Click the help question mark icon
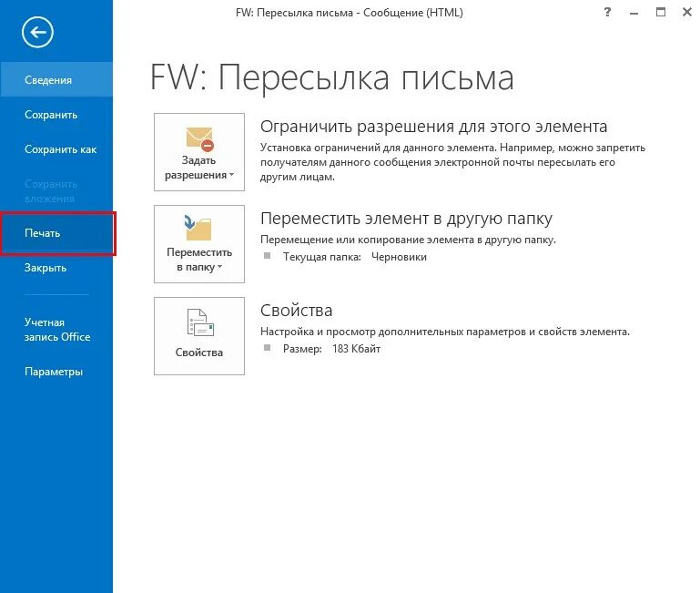 [607, 13]
